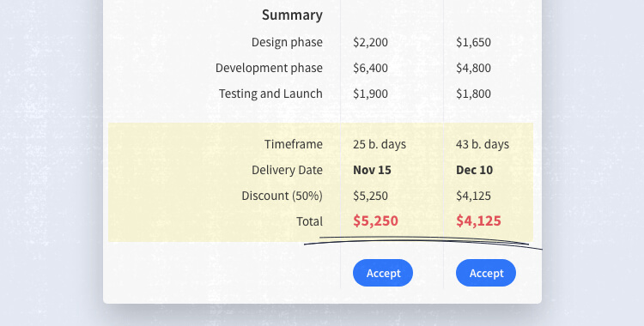
Task: Click the Delivery Date row label
Action: tap(287, 170)
